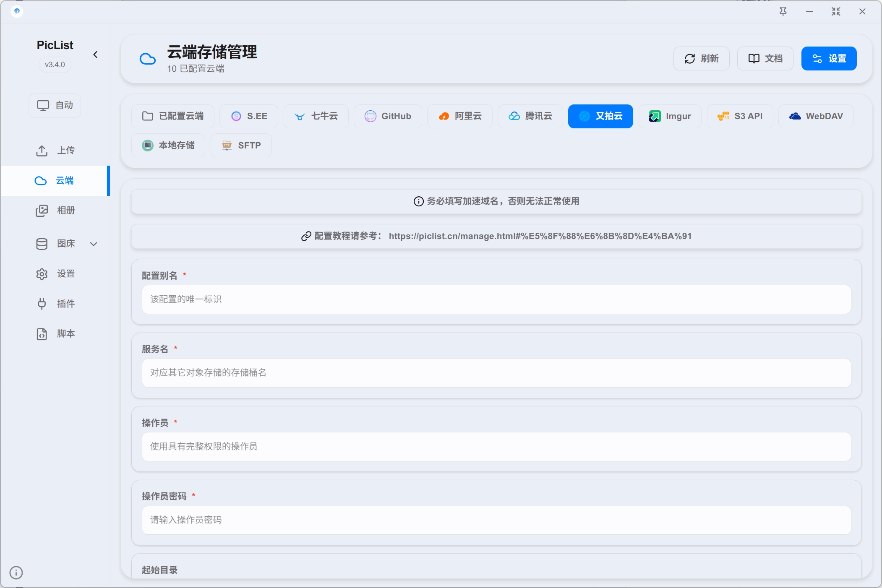This screenshot has width=882, height=588.
Task: Open the blue 设置 button in header
Action: pos(829,58)
